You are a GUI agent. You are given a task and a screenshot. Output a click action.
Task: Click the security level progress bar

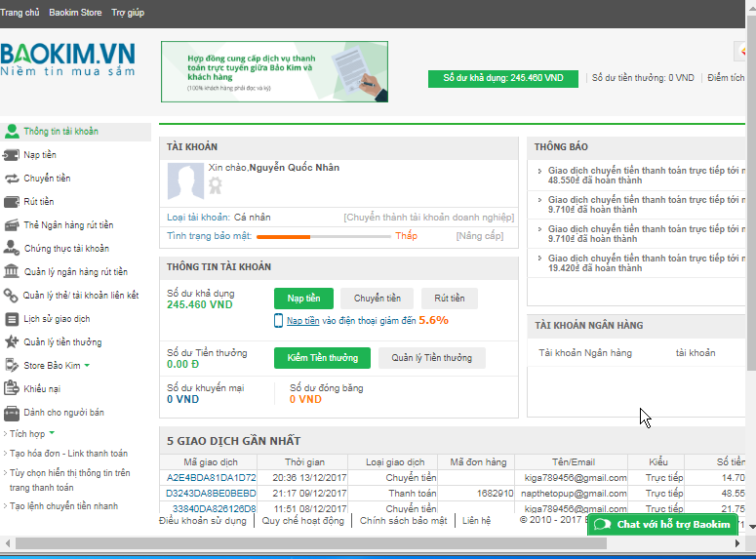coord(324,236)
